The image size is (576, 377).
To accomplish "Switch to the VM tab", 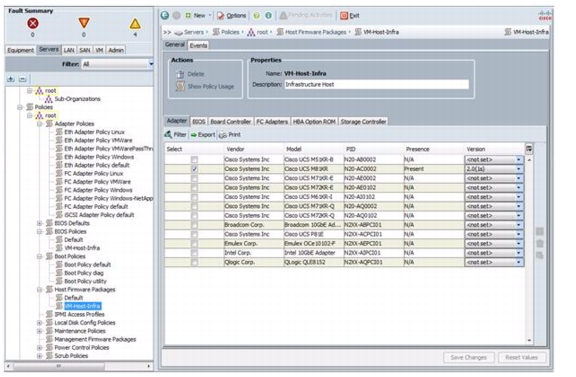I will [x=99, y=50].
